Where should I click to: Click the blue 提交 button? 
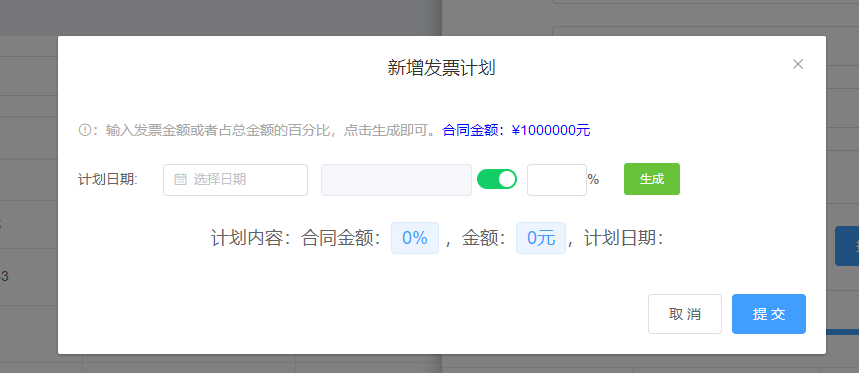[769, 314]
